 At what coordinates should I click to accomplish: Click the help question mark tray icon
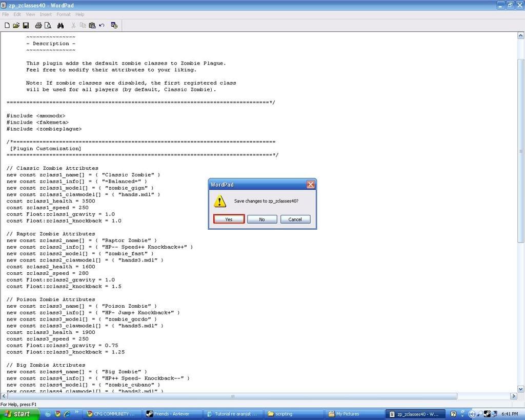click(x=453, y=414)
